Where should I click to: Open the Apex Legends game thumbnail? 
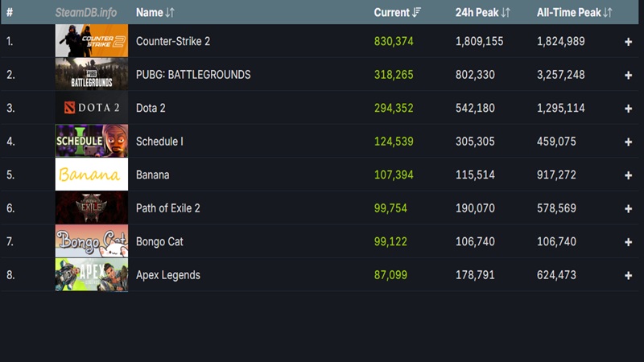(x=91, y=275)
